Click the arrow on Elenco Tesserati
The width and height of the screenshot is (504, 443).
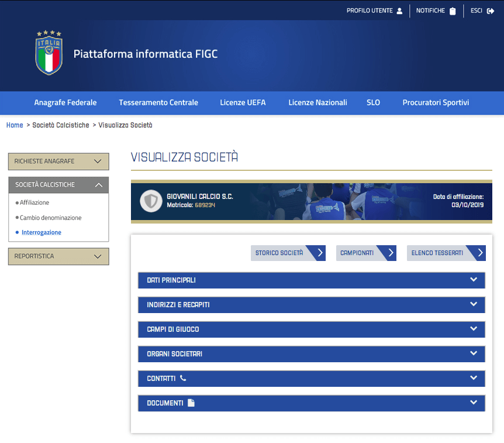[480, 253]
